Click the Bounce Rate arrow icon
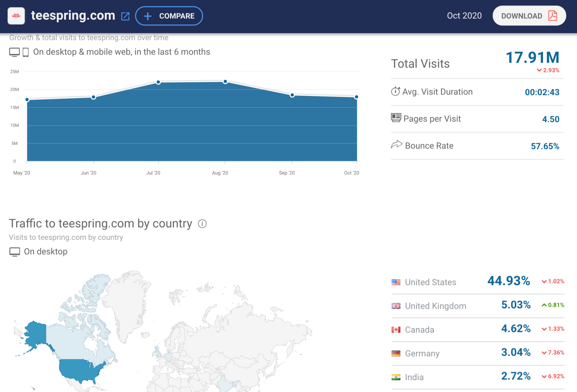The width and height of the screenshot is (577, 392). tap(397, 144)
